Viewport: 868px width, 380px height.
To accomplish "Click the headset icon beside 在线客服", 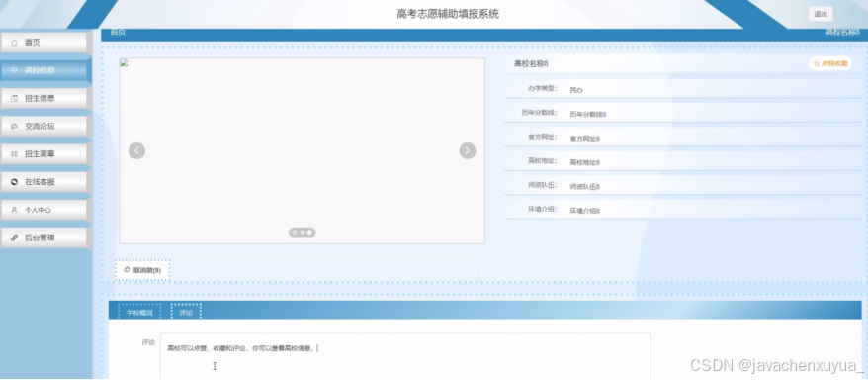I will (x=15, y=182).
